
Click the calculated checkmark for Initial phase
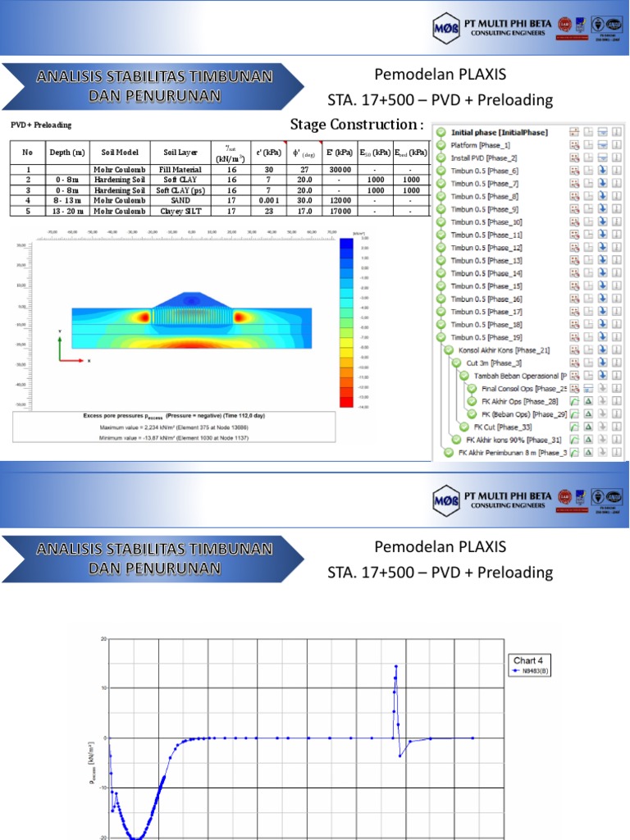pyautogui.click(x=441, y=132)
